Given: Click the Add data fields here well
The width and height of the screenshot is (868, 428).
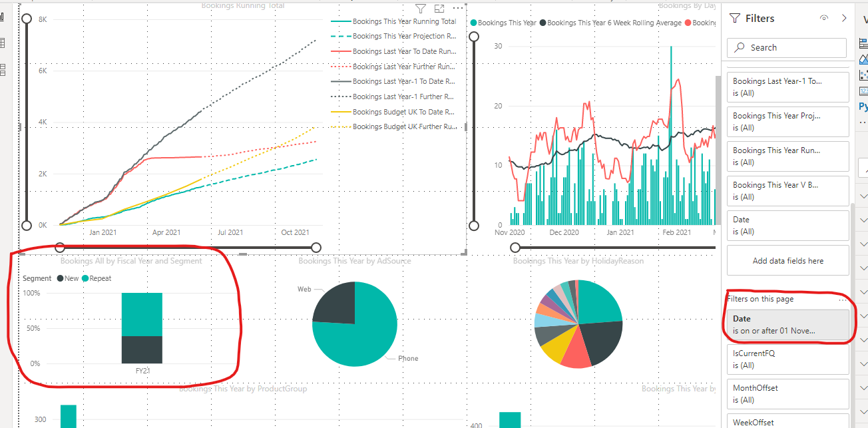Looking at the screenshot, I should tap(788, 260).
